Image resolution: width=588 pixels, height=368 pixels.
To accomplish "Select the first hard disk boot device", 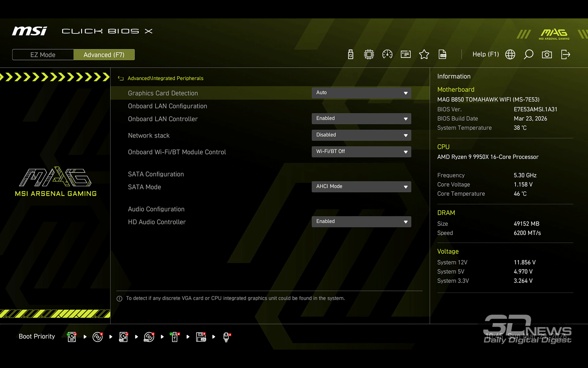I will pos(72,337).
